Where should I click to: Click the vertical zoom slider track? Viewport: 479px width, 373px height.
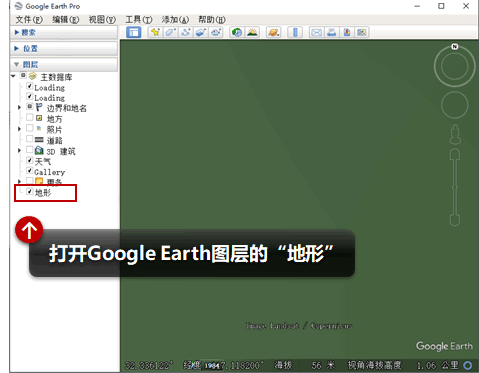coord(455,187)
